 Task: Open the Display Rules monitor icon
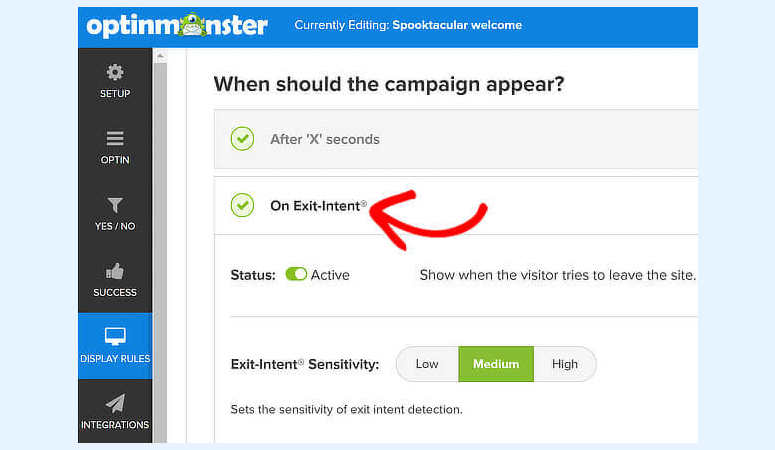(x=115, y=337)
